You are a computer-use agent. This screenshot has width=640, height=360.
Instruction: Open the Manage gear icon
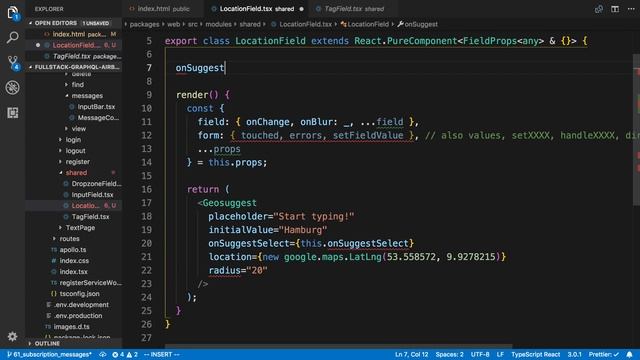coord(13,336)
